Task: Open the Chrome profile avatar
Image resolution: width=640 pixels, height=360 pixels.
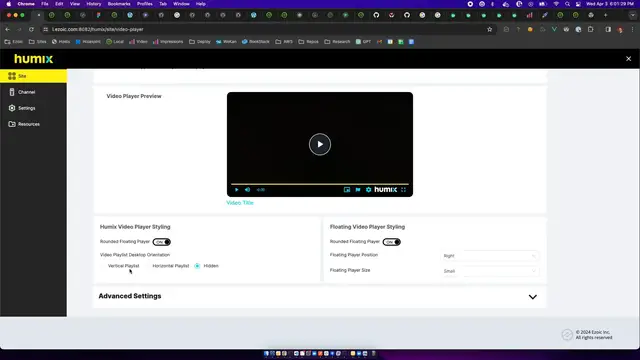Action: [x=620, y=29]
